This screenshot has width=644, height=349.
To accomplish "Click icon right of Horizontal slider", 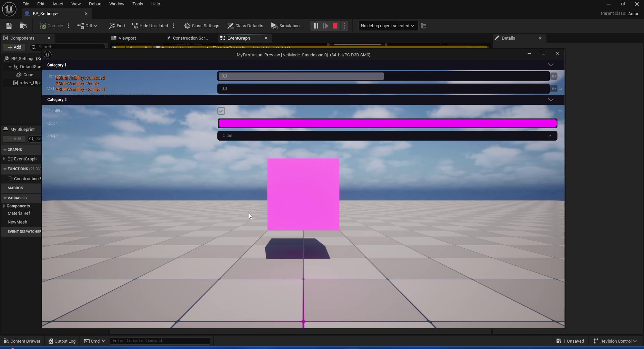I will (x=554, y=77).
